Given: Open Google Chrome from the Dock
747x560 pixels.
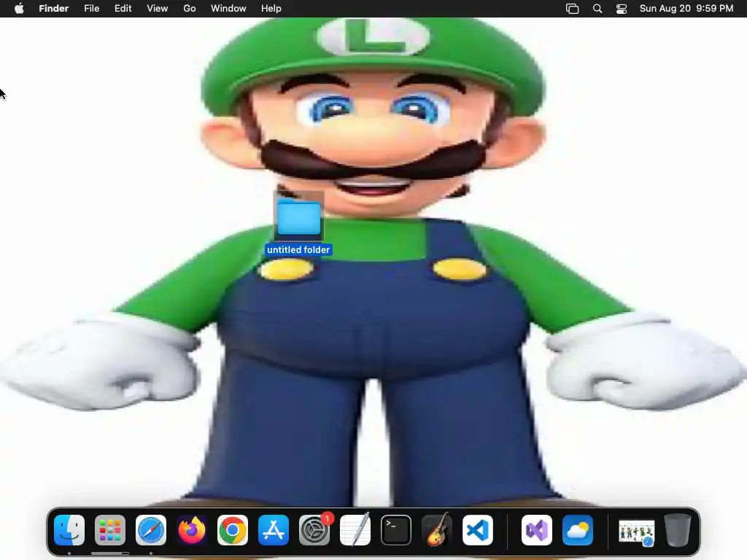Looking at the screenshot, I should (233, 530).
